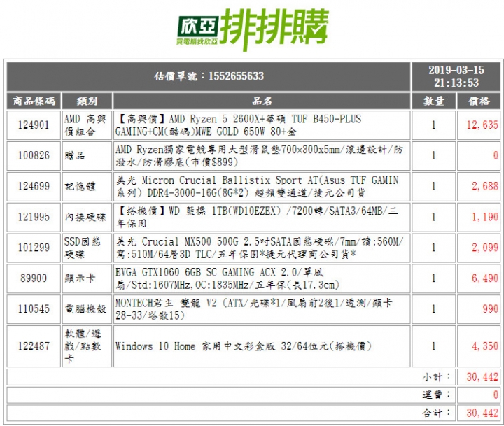Viewport: 504px width, 426px height.
Task: Select barcode 124901 cell
Action: coord(34,125)
